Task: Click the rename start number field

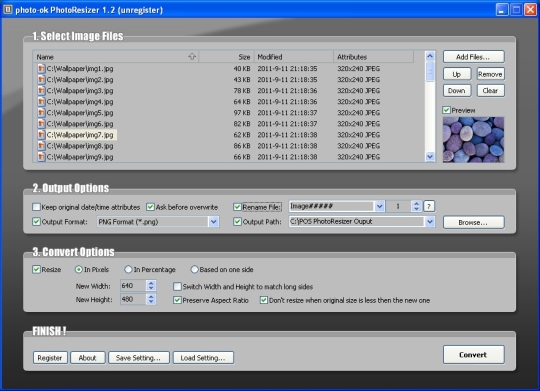Action: point(398,206)
